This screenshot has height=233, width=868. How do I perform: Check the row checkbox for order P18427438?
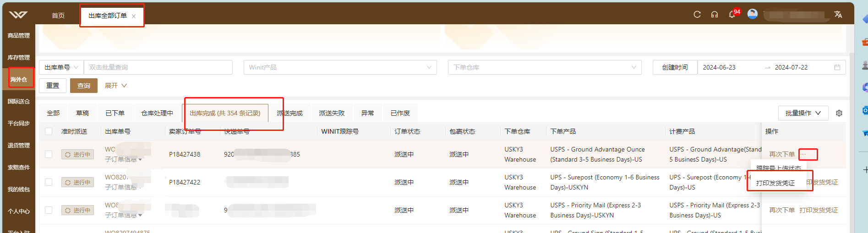point(49,154)
